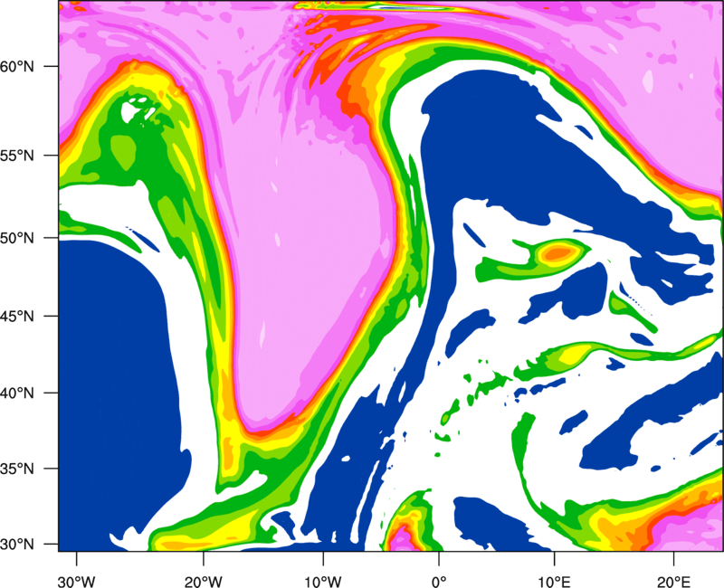Click the 35°N latitude label

click(17, 469)
